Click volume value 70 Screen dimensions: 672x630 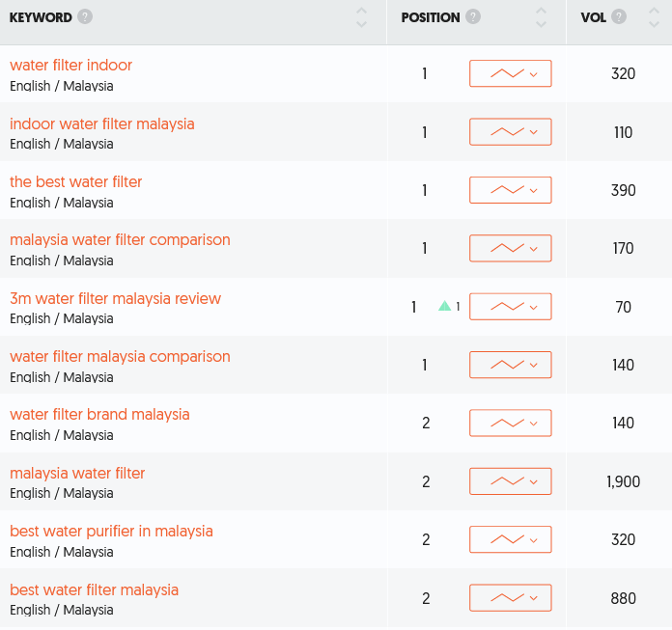click(x=623, y=307)
